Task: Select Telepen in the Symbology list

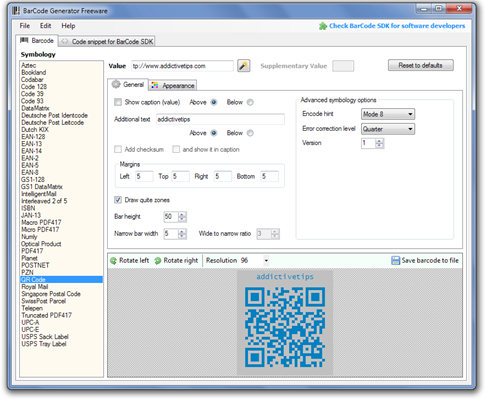Action: point(32,308)
